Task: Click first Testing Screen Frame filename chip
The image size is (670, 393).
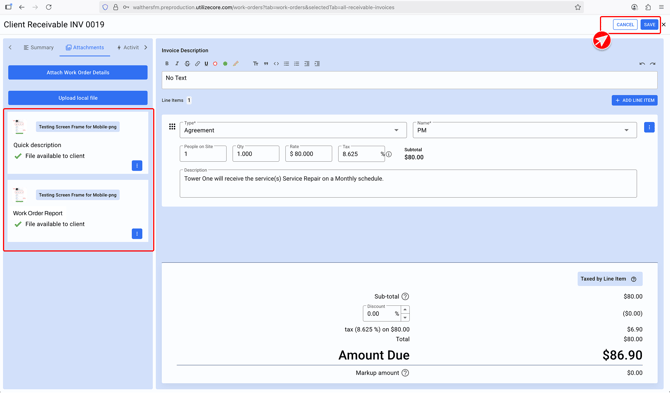Action: coord(78,127)
